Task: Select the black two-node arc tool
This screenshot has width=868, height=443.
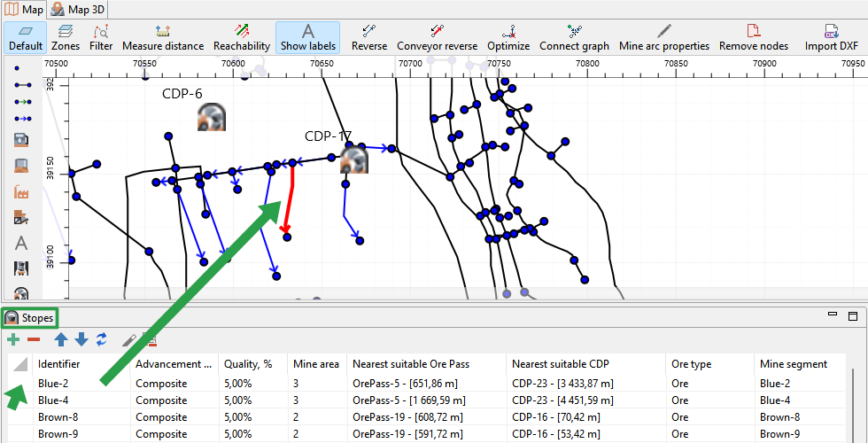Action: pos(22,85)
